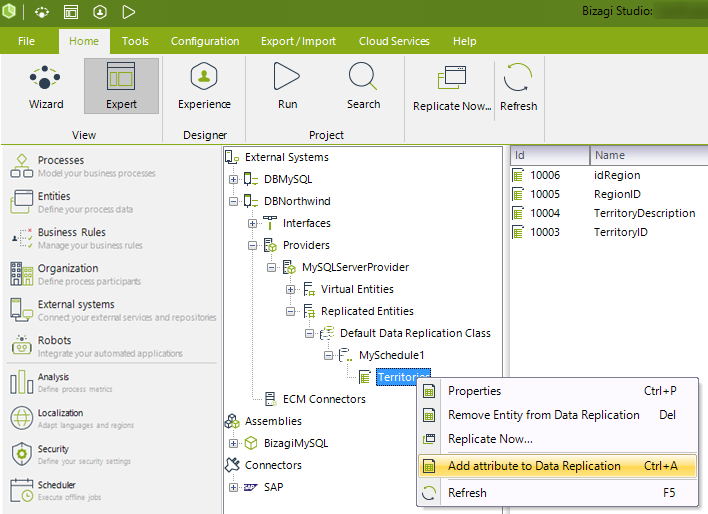708x514 pixels.
Task: Open the Processes module
Action: point(83,166)
